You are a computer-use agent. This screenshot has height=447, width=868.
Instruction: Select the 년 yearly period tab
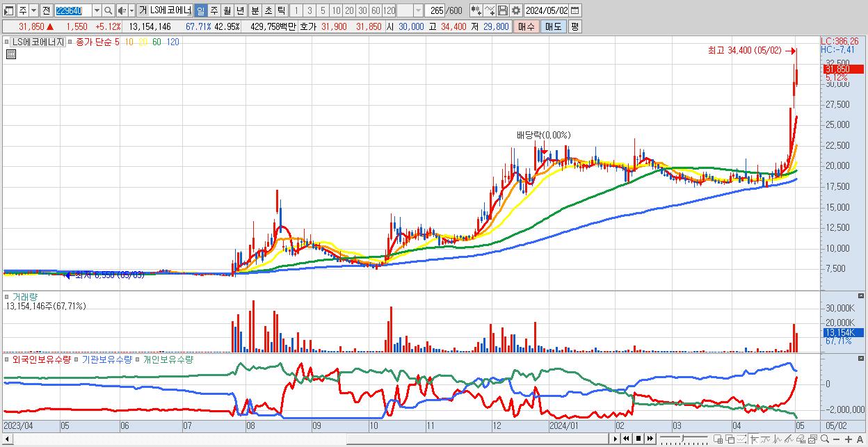point(240,10)
